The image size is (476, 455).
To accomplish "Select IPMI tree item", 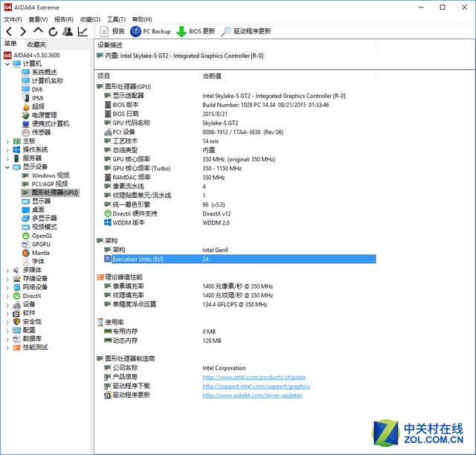I will tap(33, 98).
